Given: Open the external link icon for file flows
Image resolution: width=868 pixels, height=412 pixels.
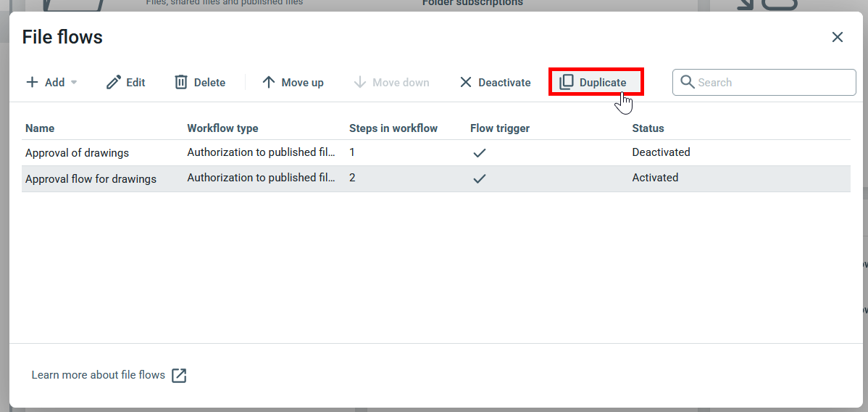Looking at the screenshot, I should [179, 376].
